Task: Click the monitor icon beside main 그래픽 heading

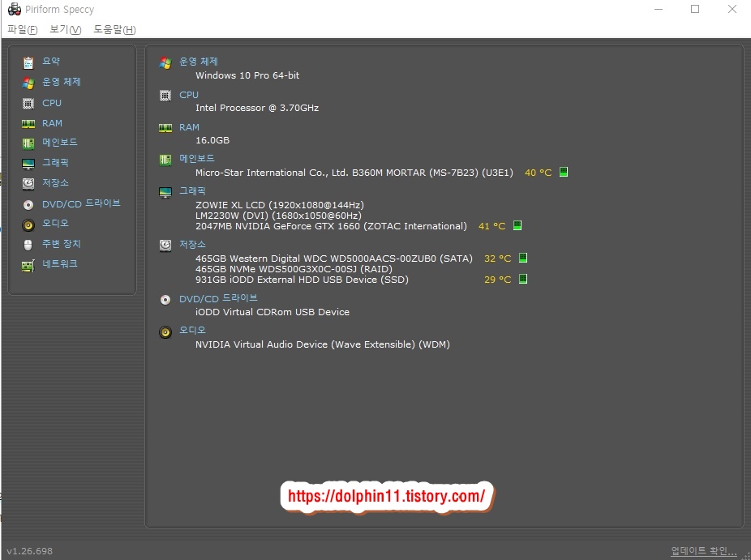Action: 165,192
